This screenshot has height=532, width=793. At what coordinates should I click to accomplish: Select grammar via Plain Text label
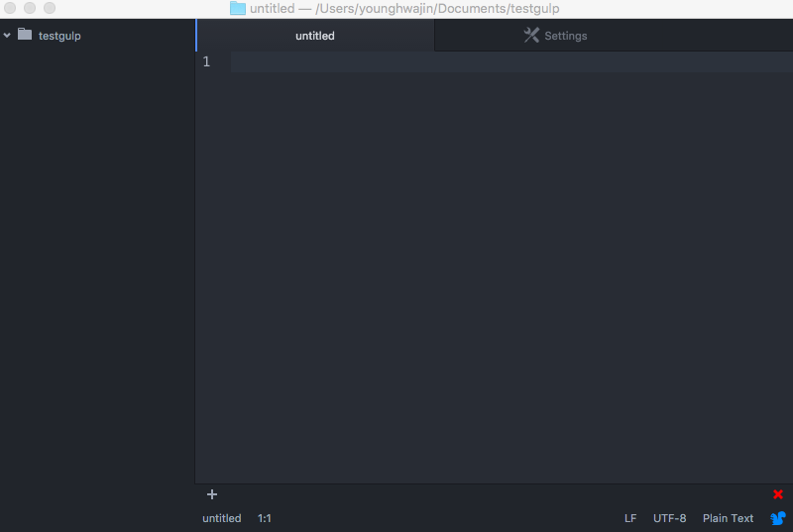tap(728, 518)
